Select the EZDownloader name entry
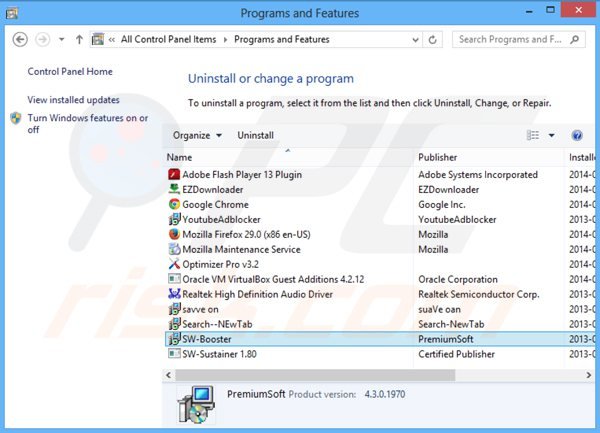The height and width of the screenshot is (433, 600). pos(213,190)
